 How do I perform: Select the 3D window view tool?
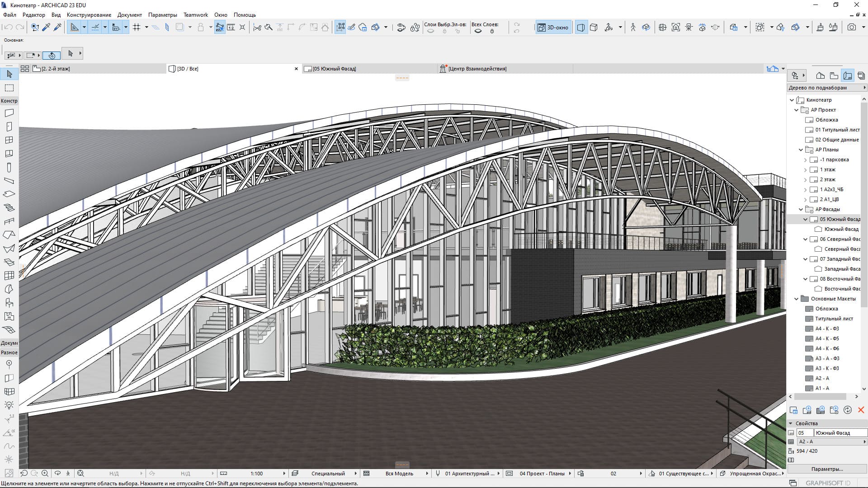(552, 27)
